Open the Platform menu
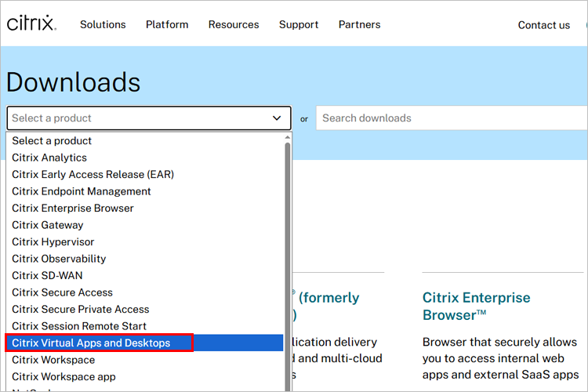The height and width of the screenshot is (392, 588). (167, 24)
